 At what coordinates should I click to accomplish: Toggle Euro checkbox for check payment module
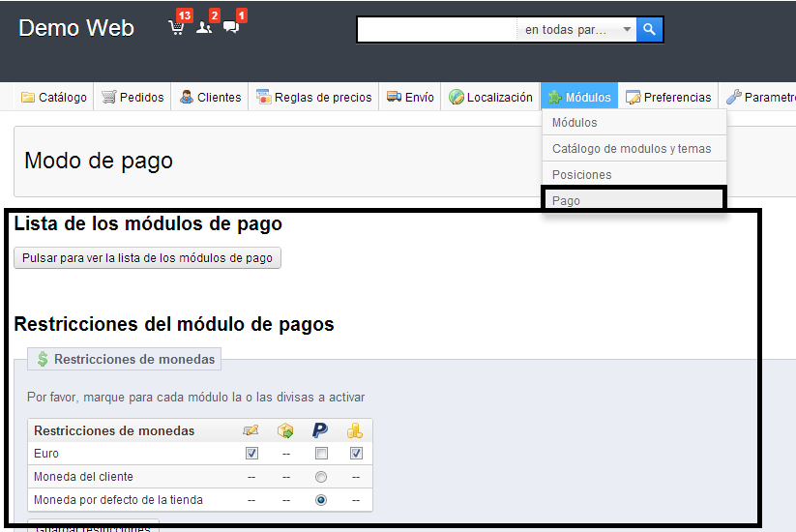click(x=251, y=453)
